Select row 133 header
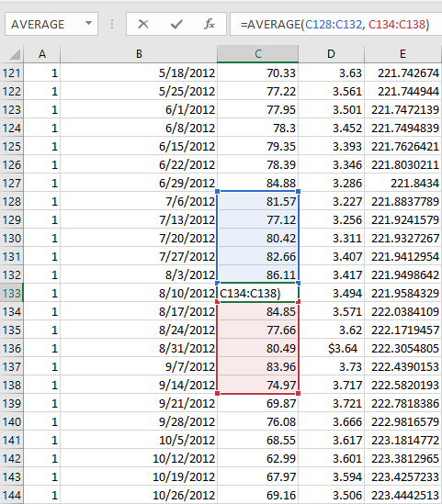 pos(12,293)
